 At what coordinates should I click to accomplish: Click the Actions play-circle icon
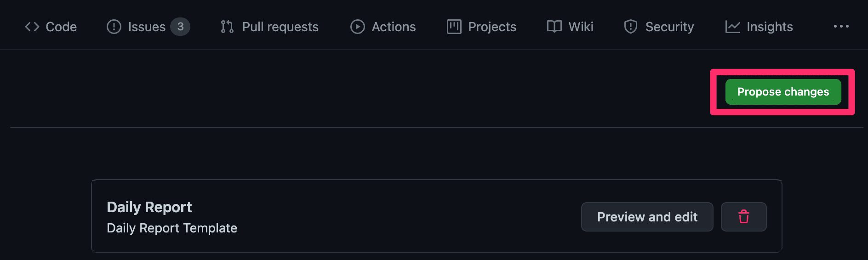click(x=357, y=27)
